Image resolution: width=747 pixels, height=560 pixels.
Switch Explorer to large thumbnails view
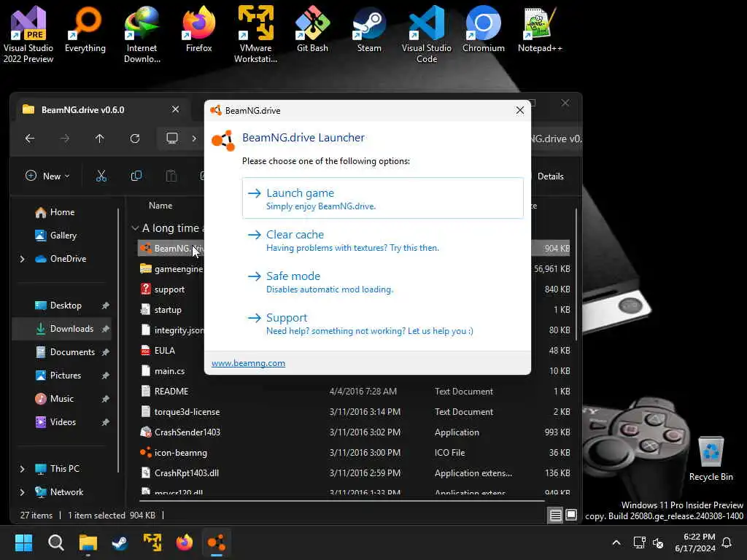coord(570,515)
